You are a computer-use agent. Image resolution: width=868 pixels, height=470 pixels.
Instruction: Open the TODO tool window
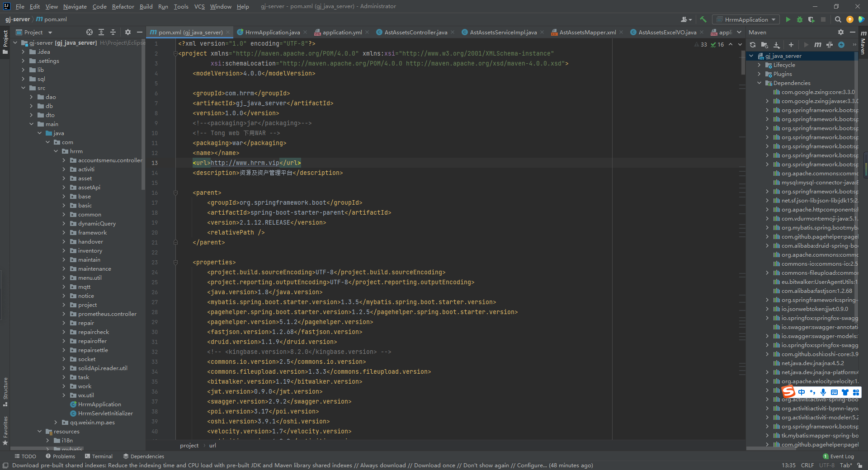click(25, 456)
